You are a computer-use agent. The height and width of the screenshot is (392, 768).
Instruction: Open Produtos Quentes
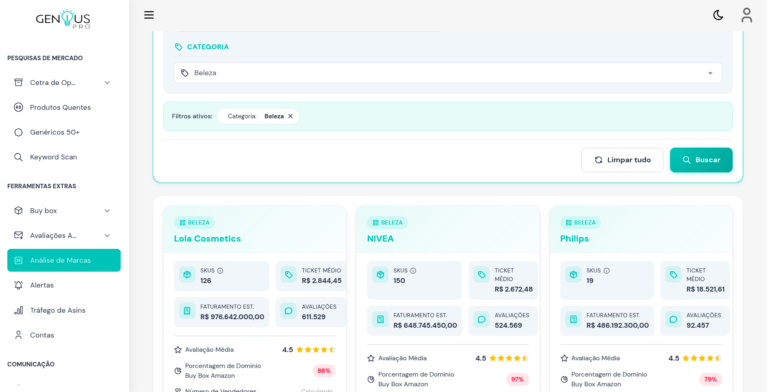(x=64, y=107)
